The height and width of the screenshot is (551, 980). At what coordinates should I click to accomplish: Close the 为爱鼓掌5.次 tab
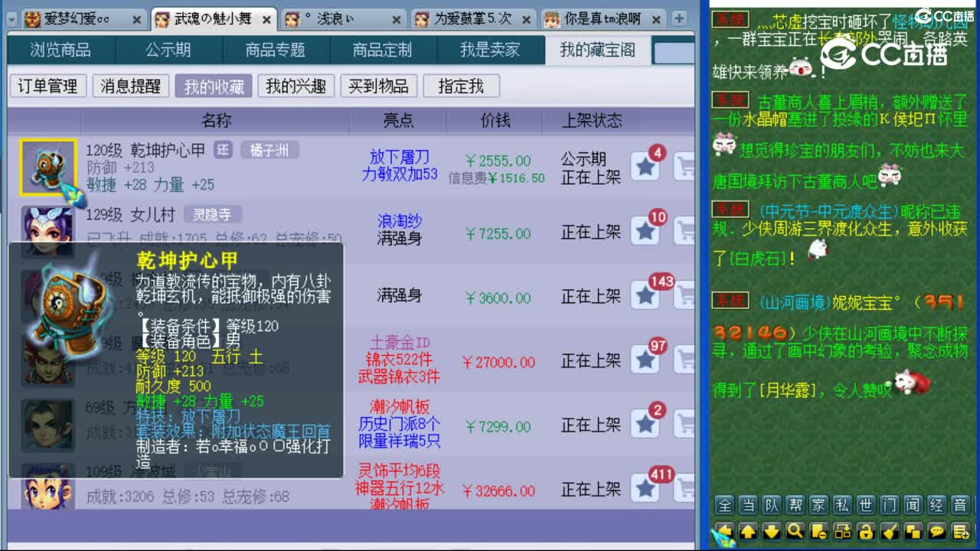pos(528,20)
